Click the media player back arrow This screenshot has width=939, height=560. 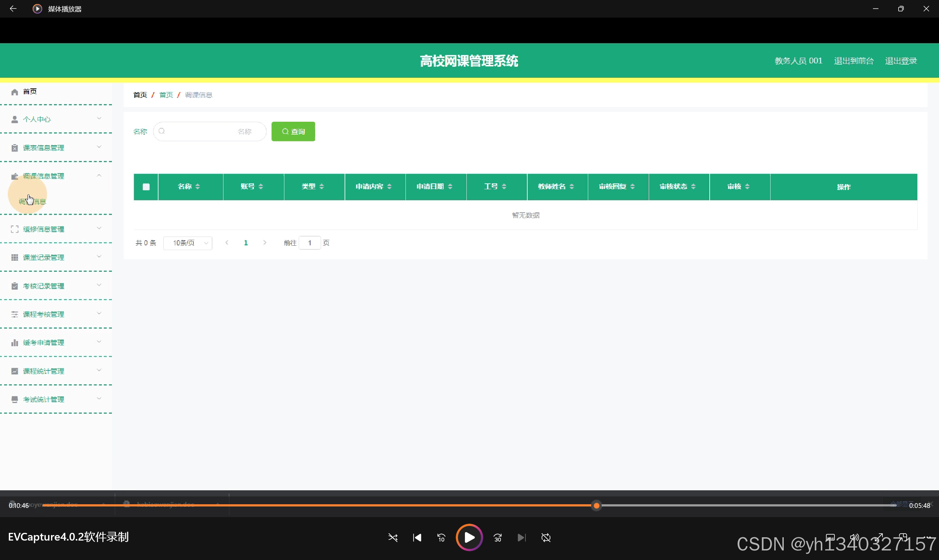coord(13,9)
